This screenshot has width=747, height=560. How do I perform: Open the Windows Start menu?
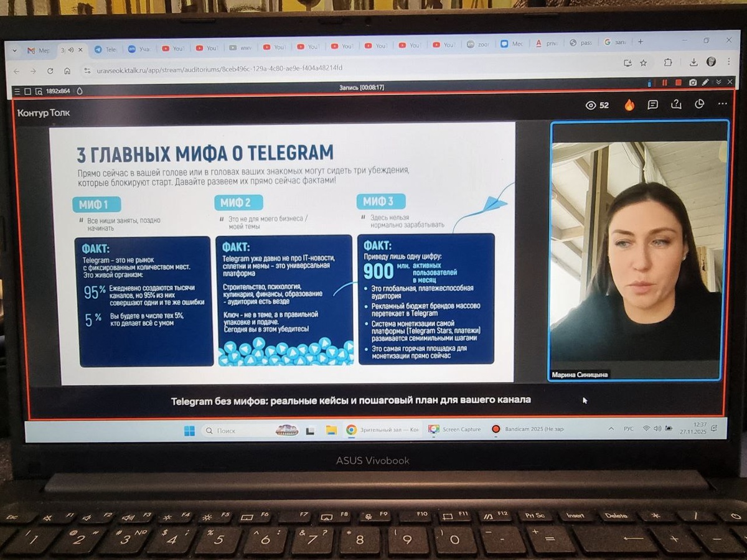point(189,431)
